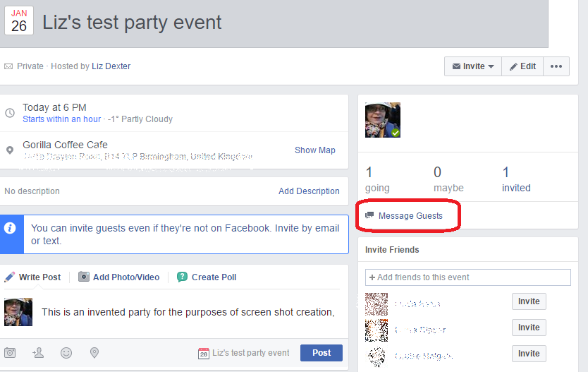
Task: Open the Invite dropdown menu
Action: [473, 66]
